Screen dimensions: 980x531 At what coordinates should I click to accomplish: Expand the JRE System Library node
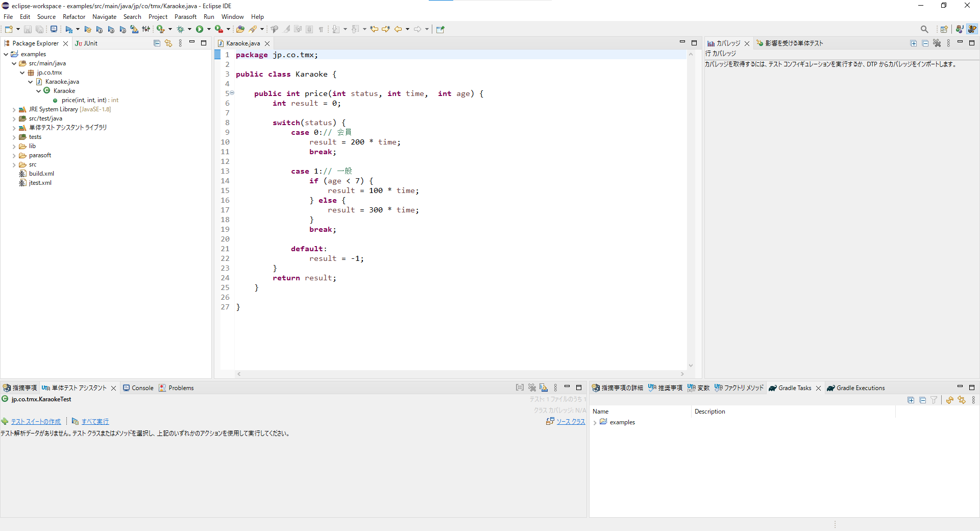click(14, 109)
